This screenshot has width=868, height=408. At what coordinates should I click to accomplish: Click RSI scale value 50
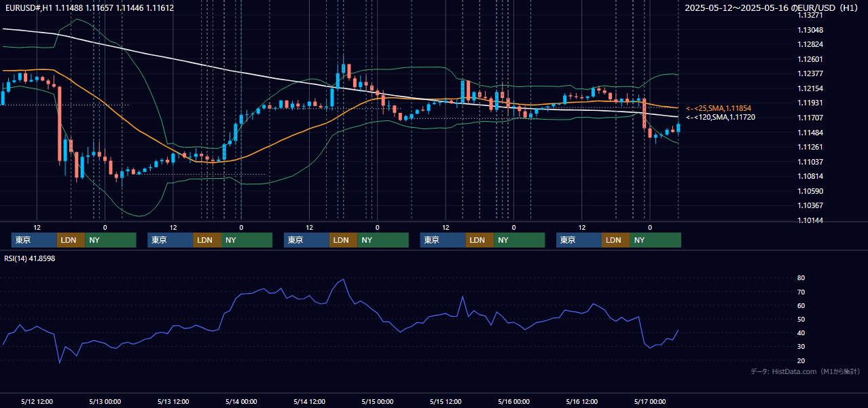pyautogui.click(x=801, y=319)
